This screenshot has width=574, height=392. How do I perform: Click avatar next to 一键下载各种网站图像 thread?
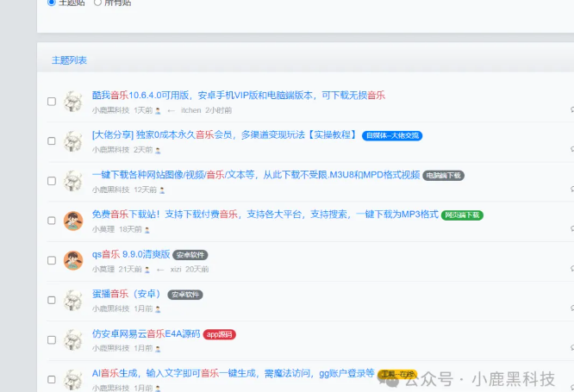point(73,180)
